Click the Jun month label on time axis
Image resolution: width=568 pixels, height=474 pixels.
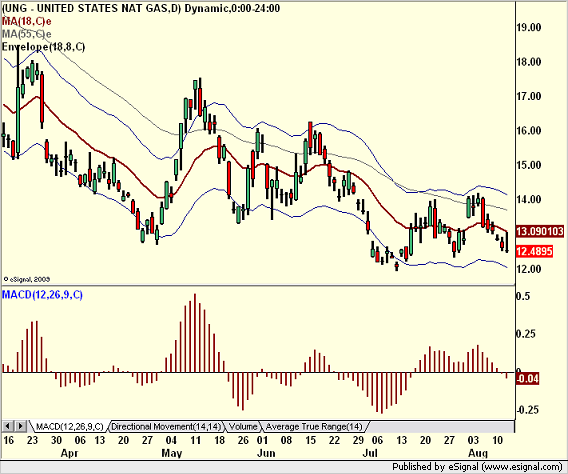tap(266, 453)
